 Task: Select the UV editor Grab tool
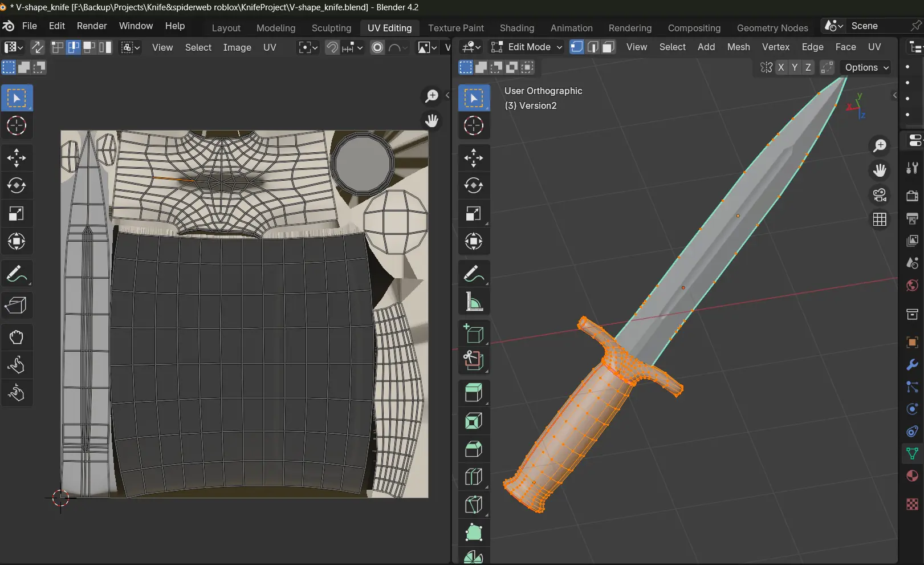point(16,337)
